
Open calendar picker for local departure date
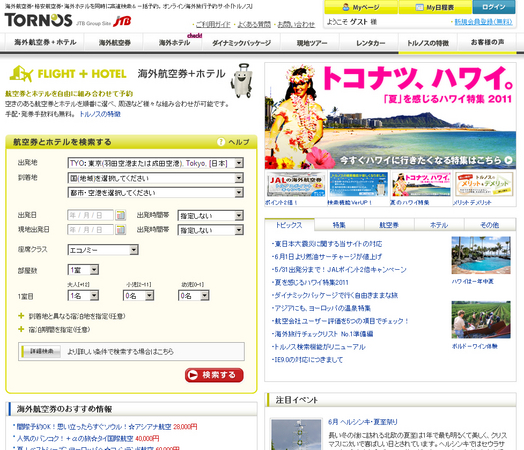121,230
